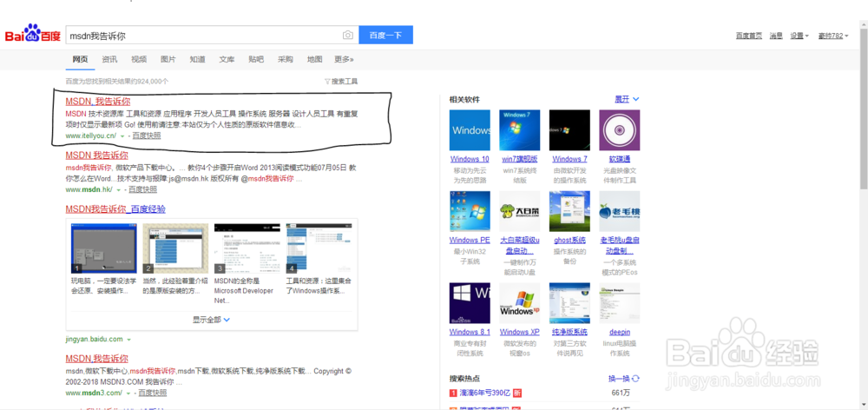Click the 纯净版系统 software icon
Viewport: 868px width, 410px height.
(x=569, y=303)
